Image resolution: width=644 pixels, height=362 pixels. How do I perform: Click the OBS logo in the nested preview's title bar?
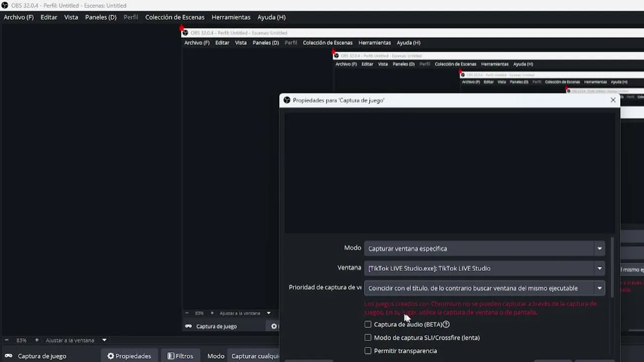tap(185, 33)
